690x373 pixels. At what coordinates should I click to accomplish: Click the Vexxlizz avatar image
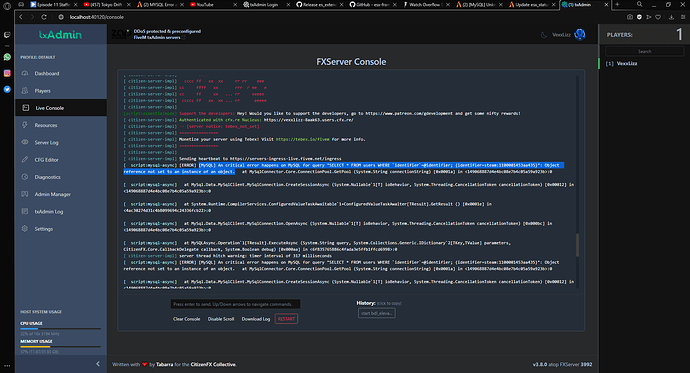click(580, 34)
